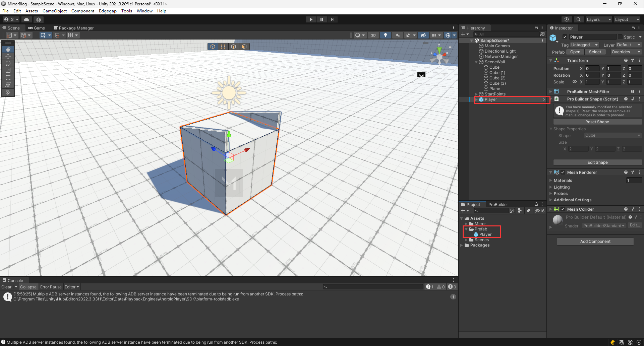Toggle 2D scene view mode
This screenshot has height=346, width=644.
pyautogui.click(x=373, y=35)
